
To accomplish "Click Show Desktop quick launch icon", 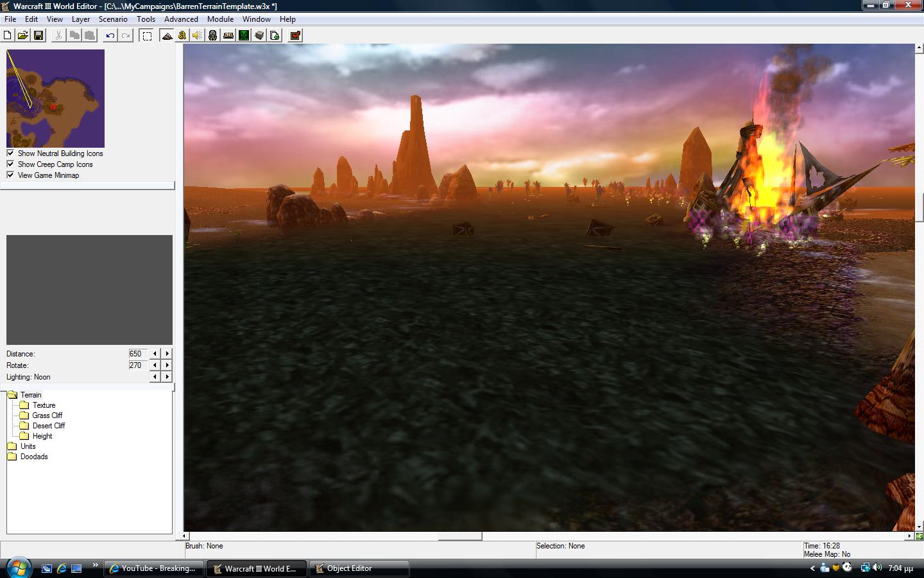I will coord(76,568).
